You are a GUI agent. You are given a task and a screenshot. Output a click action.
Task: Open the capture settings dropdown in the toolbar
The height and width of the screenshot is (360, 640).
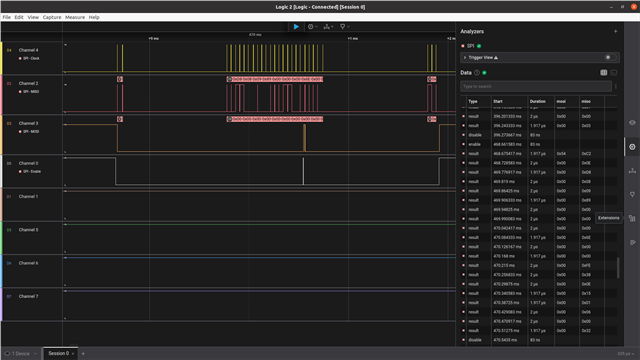[x=313, y=27]
